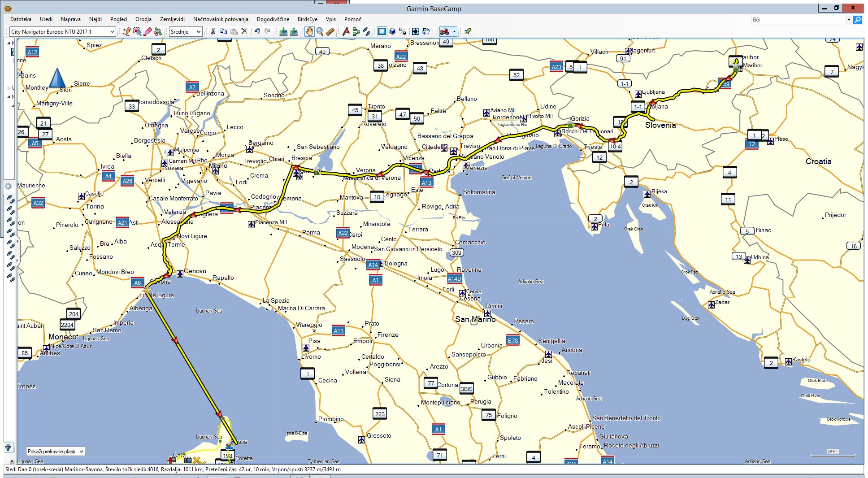This screenshot has width=868, height=478.
Task: Receive data from the device
Action: point(294,31)
